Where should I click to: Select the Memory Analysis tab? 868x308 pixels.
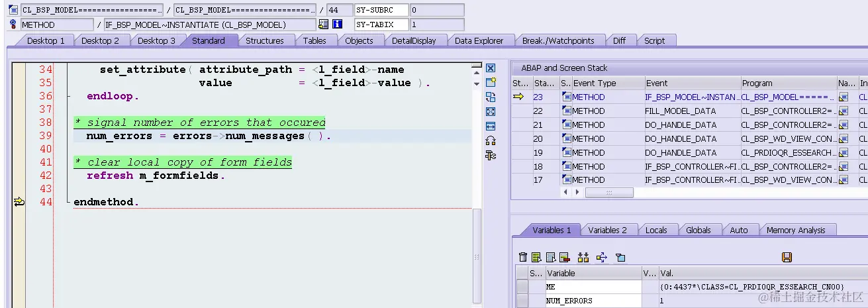(x=796, y=230)
